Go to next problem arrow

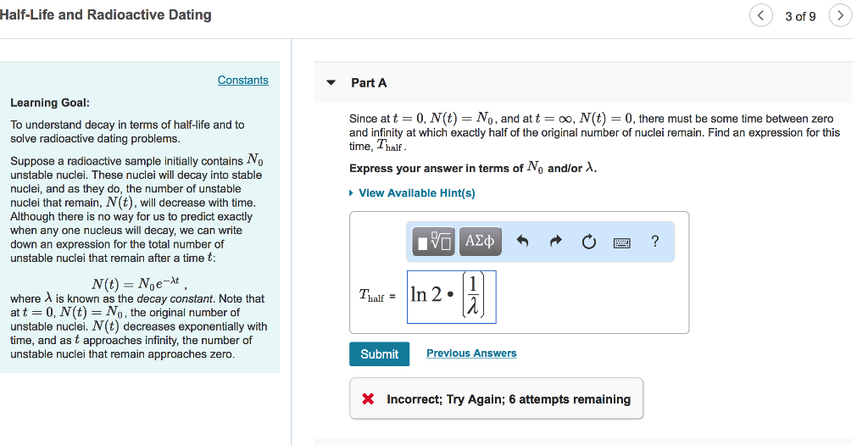tap(840, 15)
